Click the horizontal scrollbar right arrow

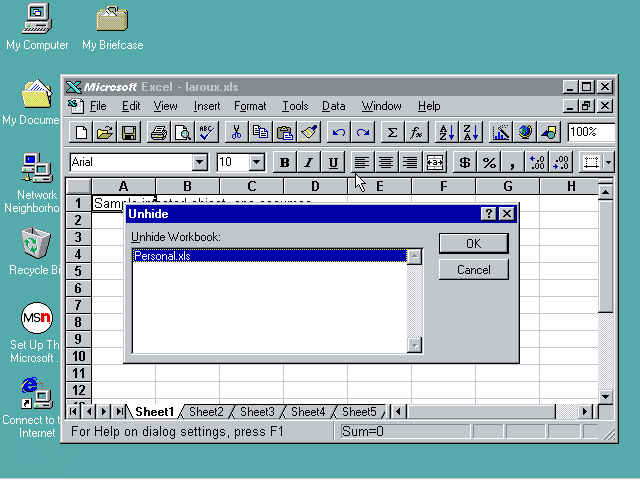584,411
